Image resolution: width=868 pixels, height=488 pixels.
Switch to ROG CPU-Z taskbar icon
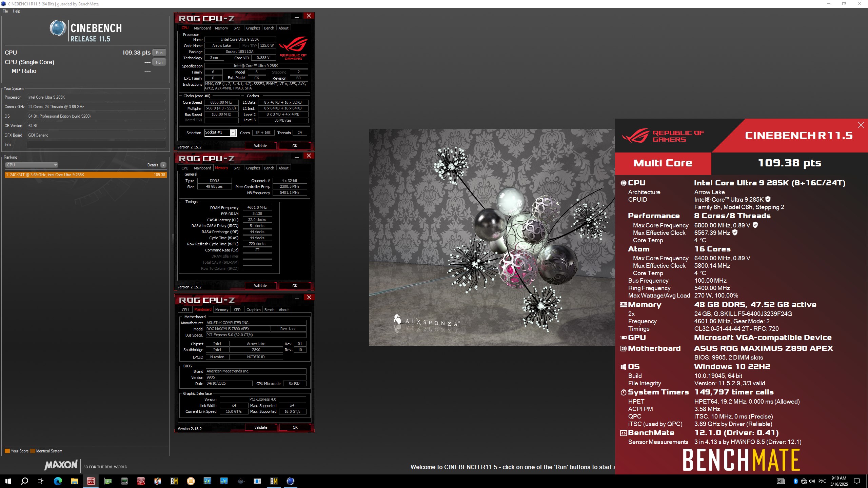point(91,481)
